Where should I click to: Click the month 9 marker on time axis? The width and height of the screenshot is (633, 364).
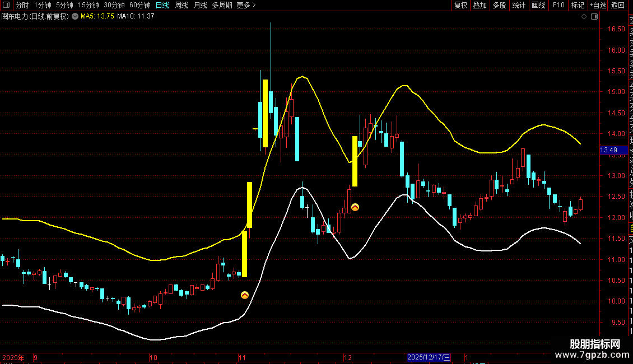coord(35,357)
